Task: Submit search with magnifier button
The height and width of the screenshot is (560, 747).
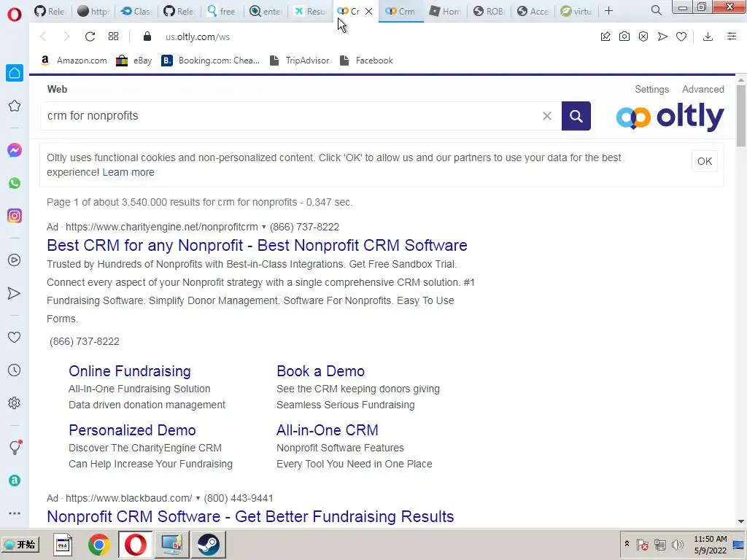Action: (x=576, y=116)
